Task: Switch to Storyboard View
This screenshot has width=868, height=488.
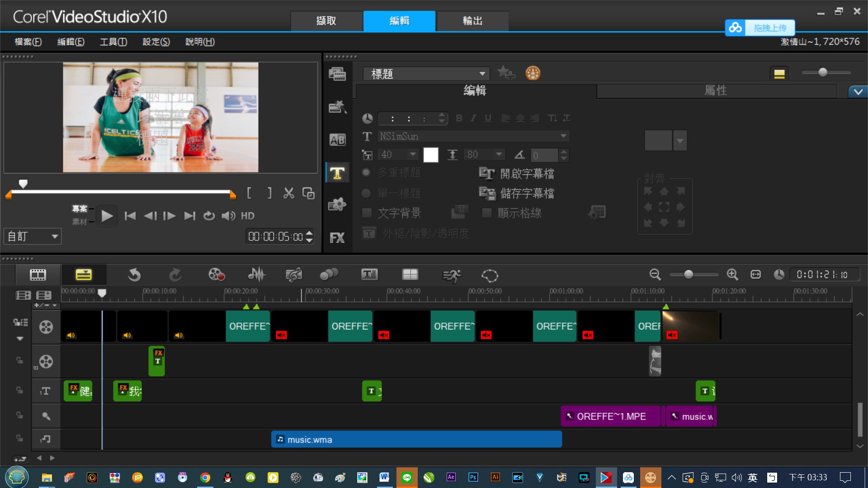Action: 38,275
